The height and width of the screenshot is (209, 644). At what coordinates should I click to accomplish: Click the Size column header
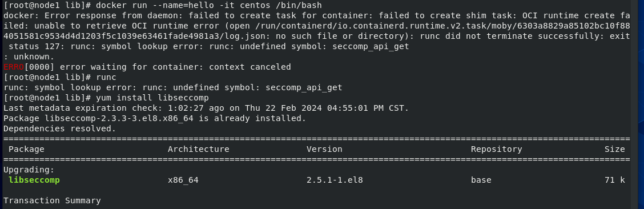[x=614, y=149]
